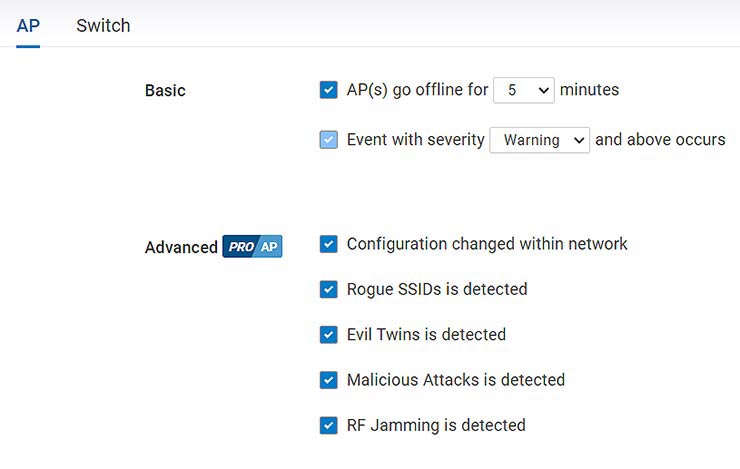The image size is (740, 469).
Task: Click the Basic section heading
Action: coord(165,90)
